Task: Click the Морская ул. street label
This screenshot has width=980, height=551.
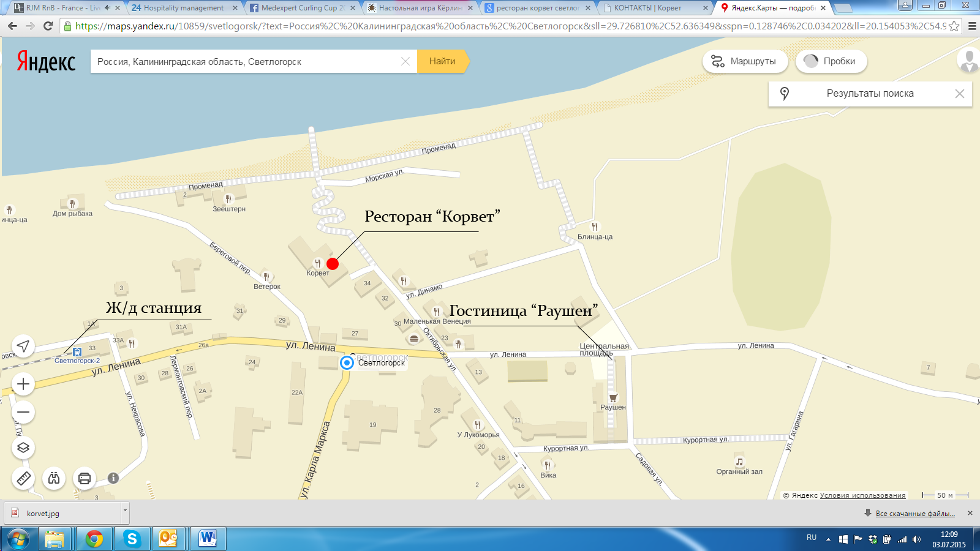Action: 385,176
